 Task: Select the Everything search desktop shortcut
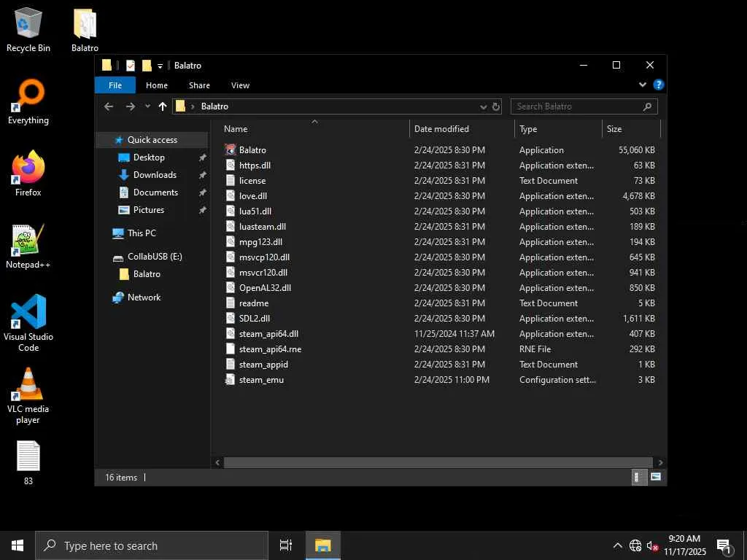tap(28, 102)
